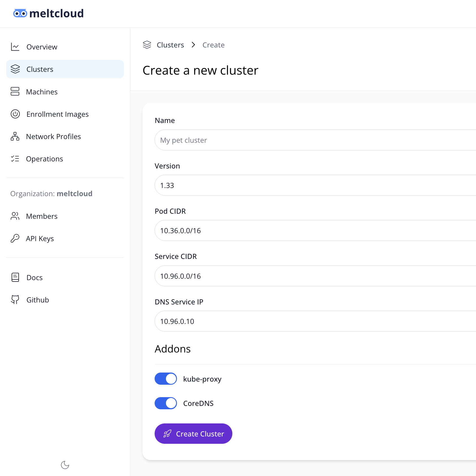Click the Clusters layers icon in sidebar

point(15,69)
